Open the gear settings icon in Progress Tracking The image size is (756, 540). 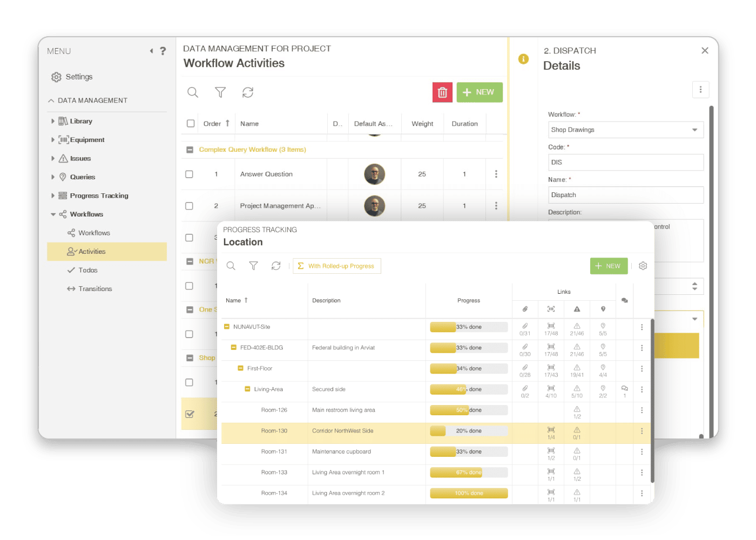[643, 266]
